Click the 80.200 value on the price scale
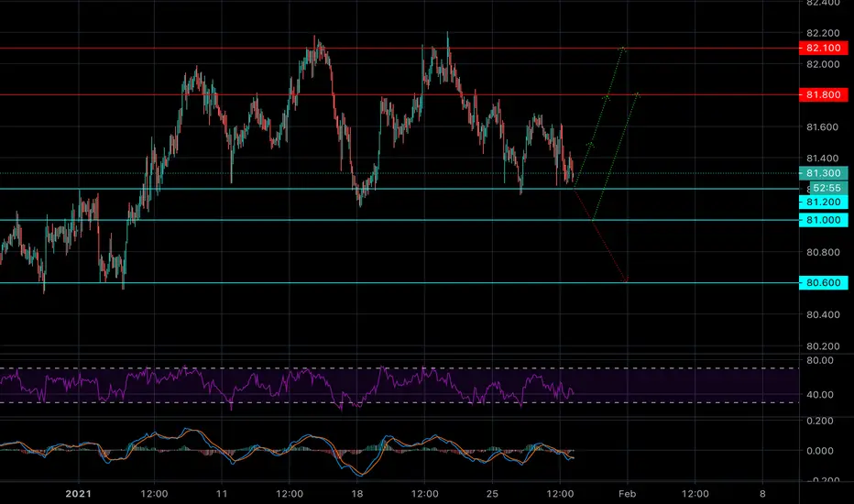This screenshot has height=504, width=854. (x=821, y=346)
